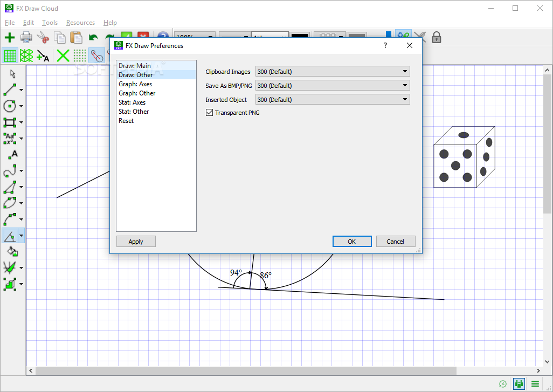Click the history clock icon in status bar
553x392 pixels.
(503, 384)
